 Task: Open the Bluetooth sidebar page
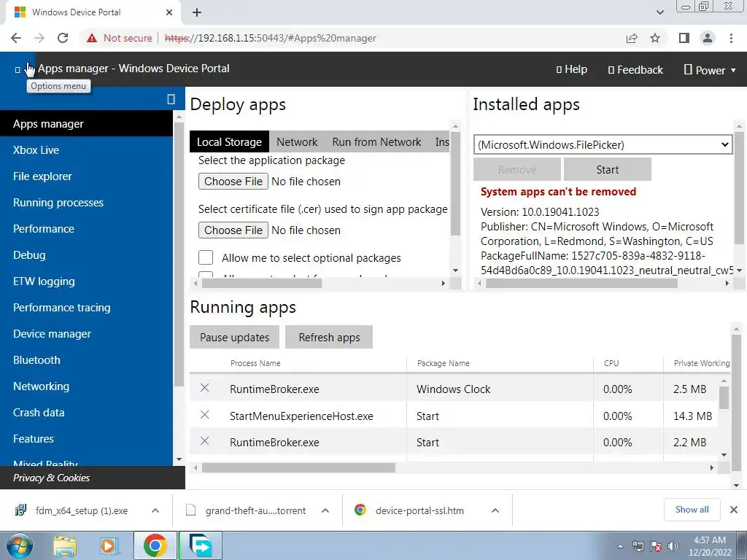point(86,360)
